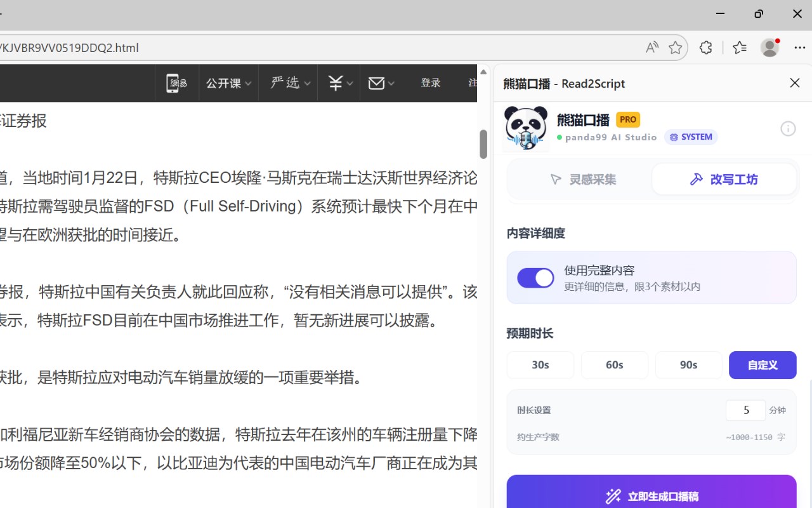
Task: Select the 60s duration option
Action: (615, 365)
